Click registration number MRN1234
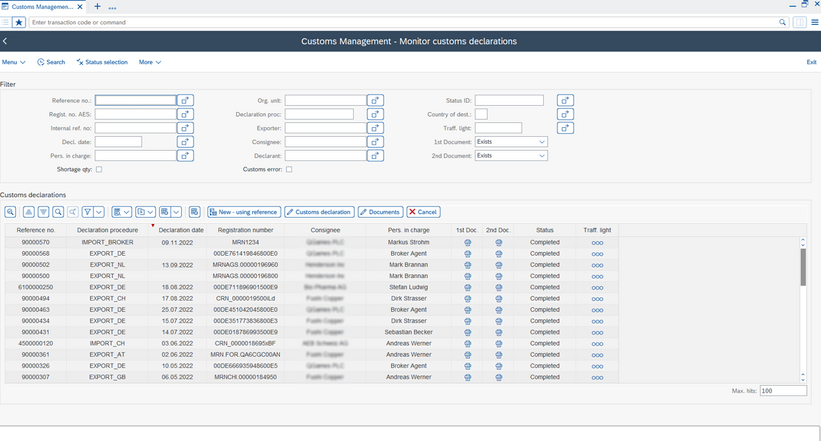Image resolution: width=821 pixels, height=441 pixels. (246, 242)
